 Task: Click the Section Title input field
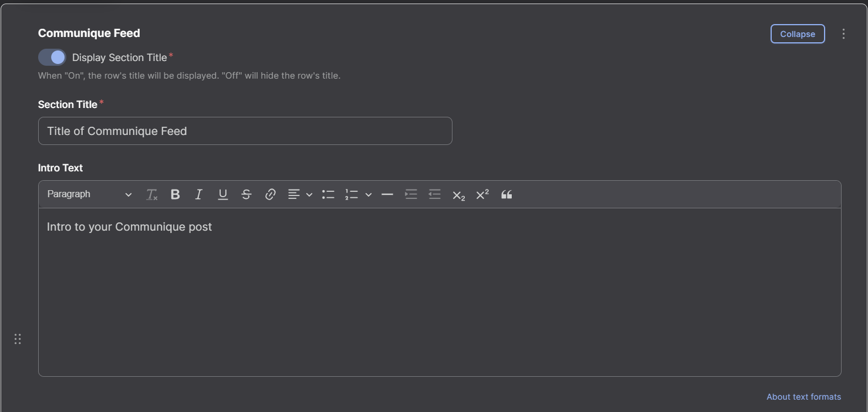(245, 131)
